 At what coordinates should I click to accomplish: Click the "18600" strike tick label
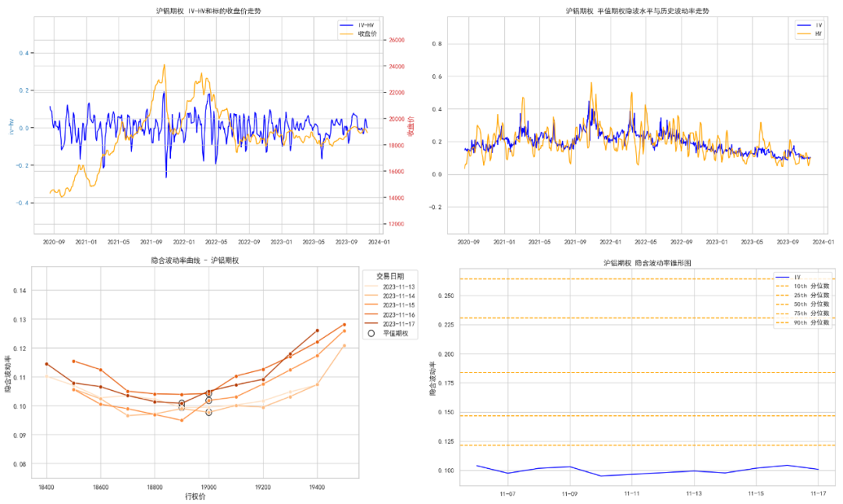[x=101, y=488]
